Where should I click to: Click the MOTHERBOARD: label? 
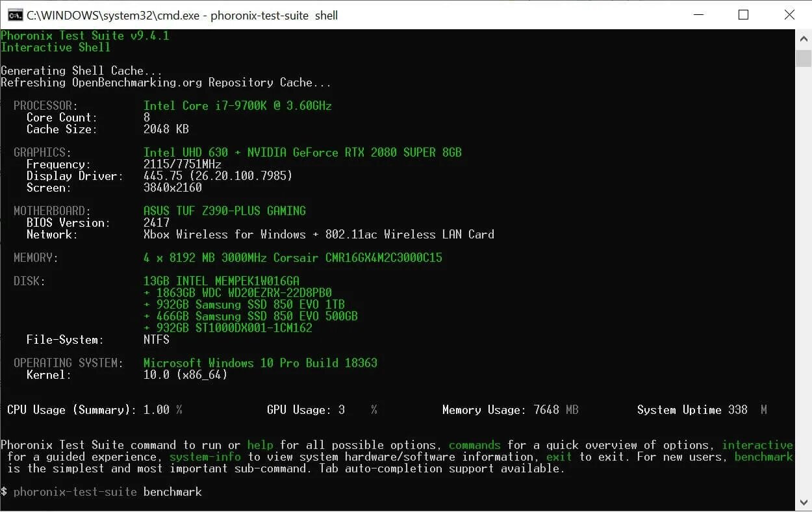(53, 211)
